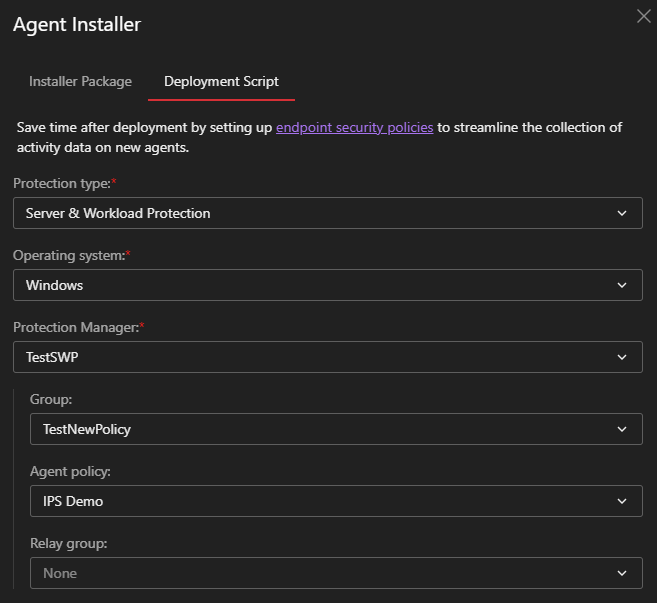Select the Deployment Script tab
Viewport: 657px width, 603px height.
tap(221, 82)
